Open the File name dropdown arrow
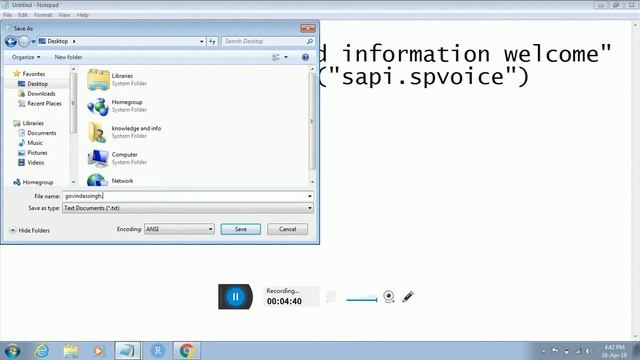This screenshot has width=640, height=360. [310, 196]
